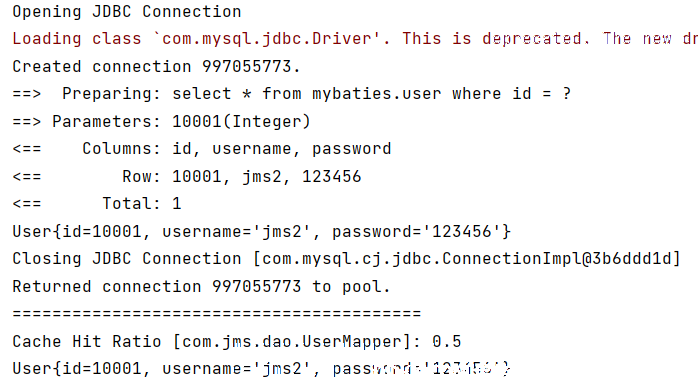Viewport: 698px width, 382px height.
Task: Click 'Returned connection 997055773 to pool.' line
Action: (201, 287)
